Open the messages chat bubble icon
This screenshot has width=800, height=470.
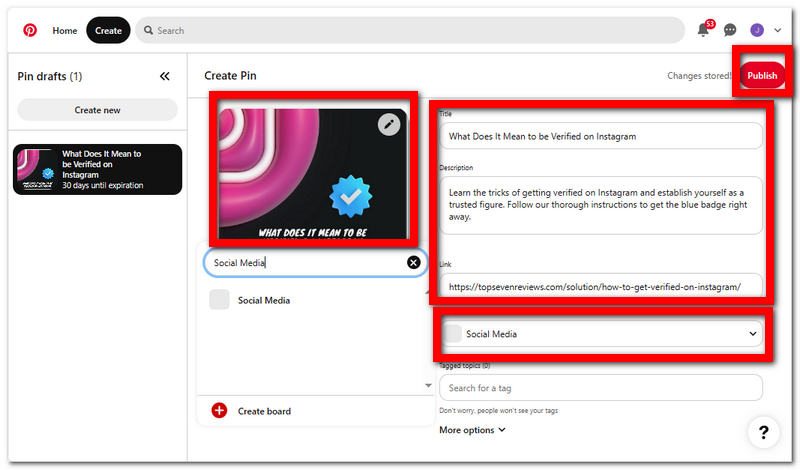point(730,31)
